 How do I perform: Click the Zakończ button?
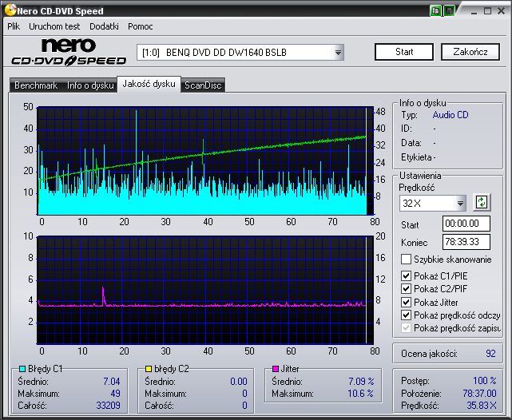tap(470, 52)
